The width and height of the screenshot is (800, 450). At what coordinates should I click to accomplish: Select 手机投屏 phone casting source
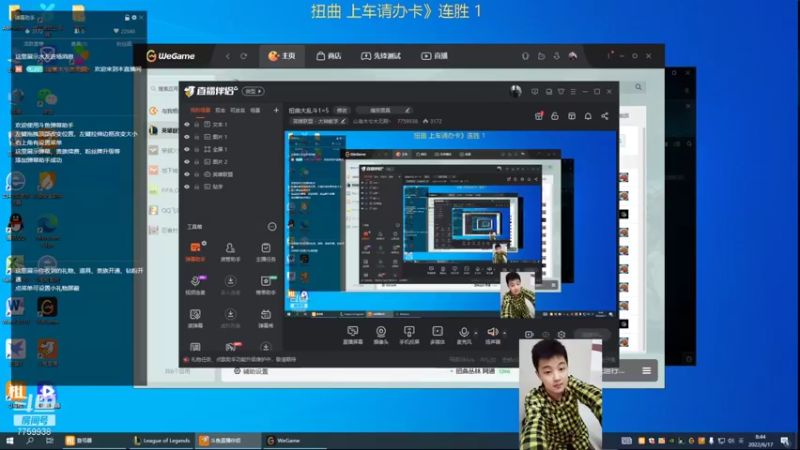pos(409,335)
